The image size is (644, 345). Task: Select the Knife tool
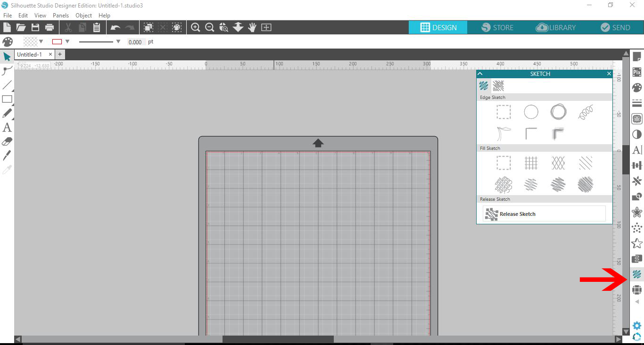pyautogui.click(x=7, y=156)
